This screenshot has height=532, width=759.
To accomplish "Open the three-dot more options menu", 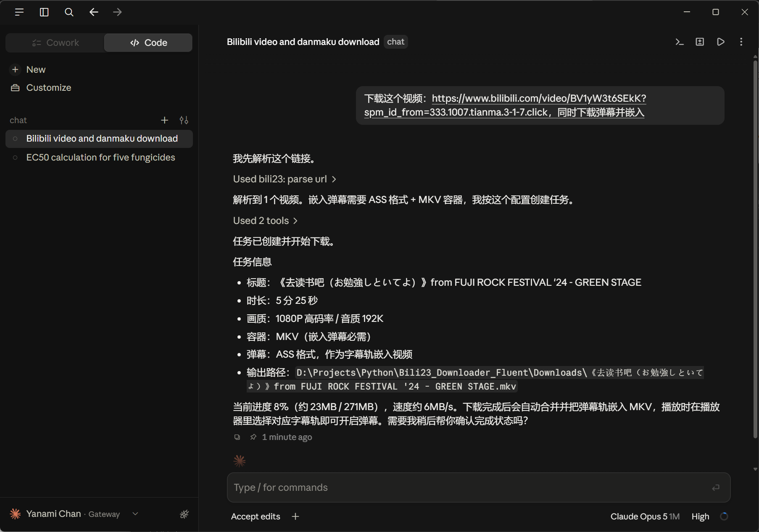I will 741,42.
